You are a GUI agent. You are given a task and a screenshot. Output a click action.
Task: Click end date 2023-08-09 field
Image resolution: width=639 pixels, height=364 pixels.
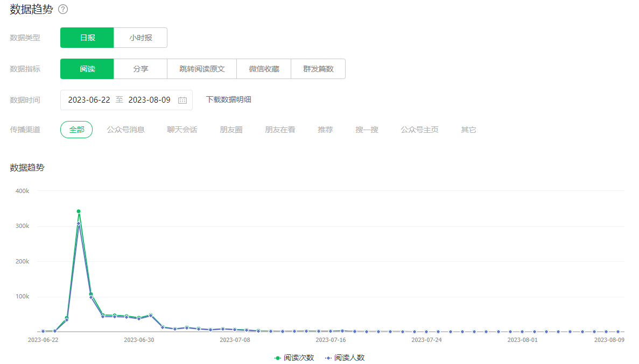pyautogui.click(x=149, y=100)
